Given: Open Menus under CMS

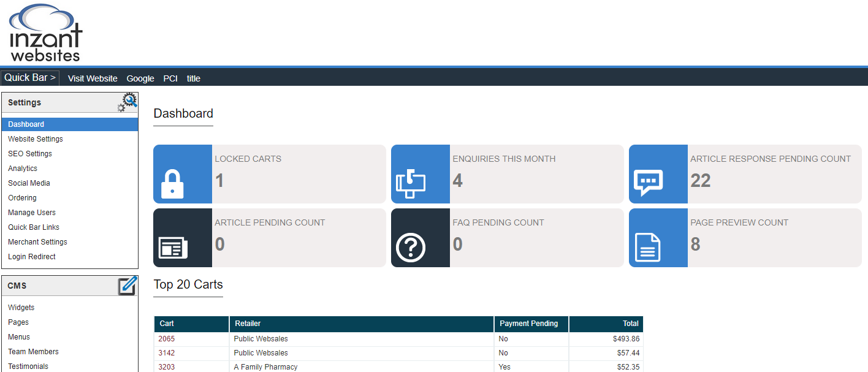Looking at the screenshot, I should 19,337.
